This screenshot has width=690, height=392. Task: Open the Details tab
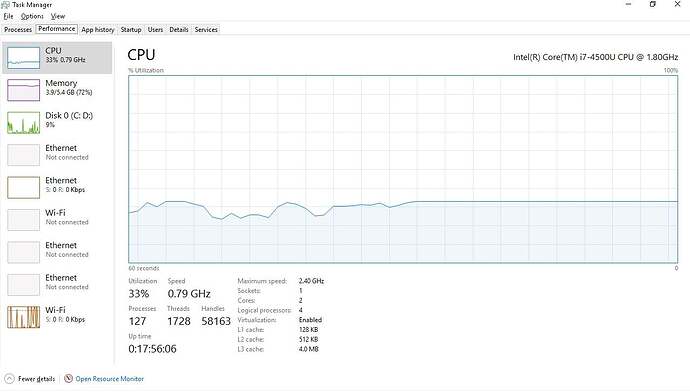(x=179, y=29)
